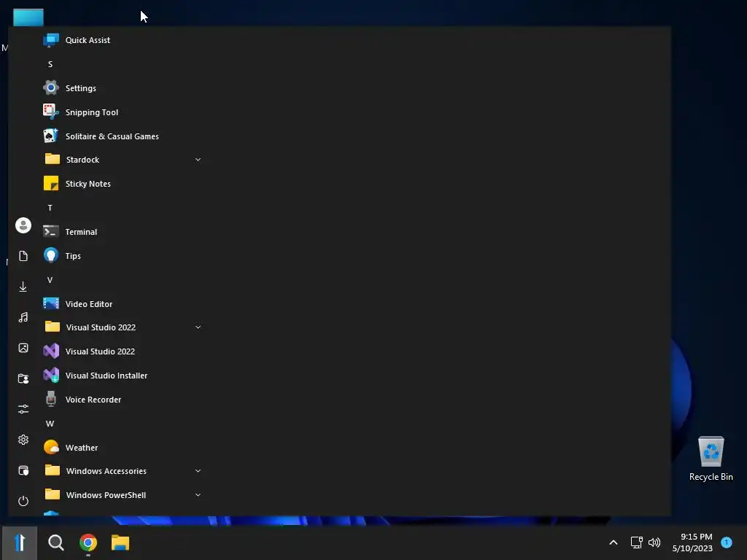Click the Power button in the sidebar

(23, 501)
